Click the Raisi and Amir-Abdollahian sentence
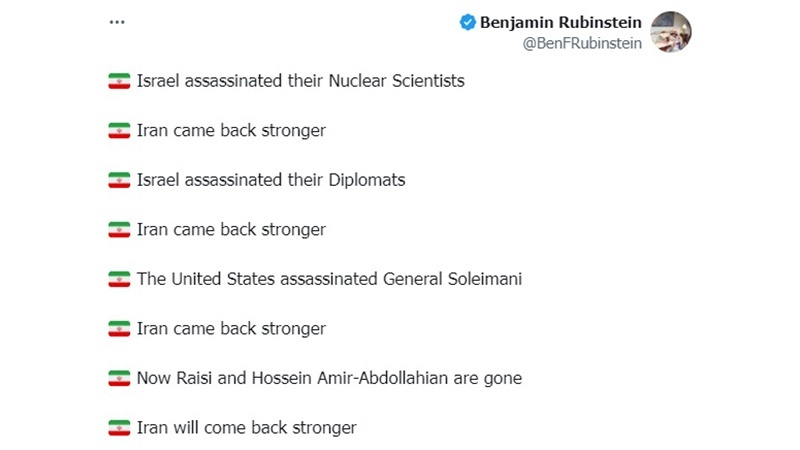 click(x=329, y=378)
